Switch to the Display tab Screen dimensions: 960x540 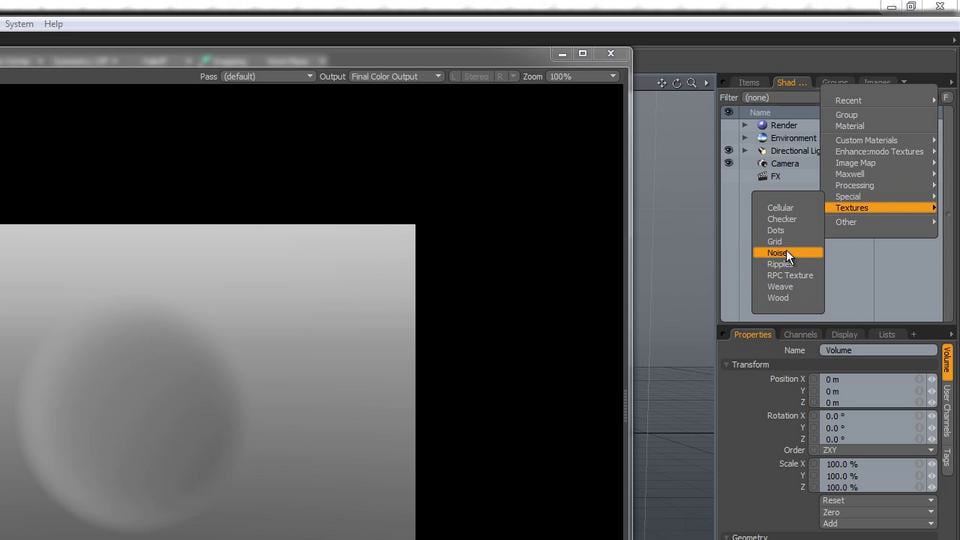point(844,334)
